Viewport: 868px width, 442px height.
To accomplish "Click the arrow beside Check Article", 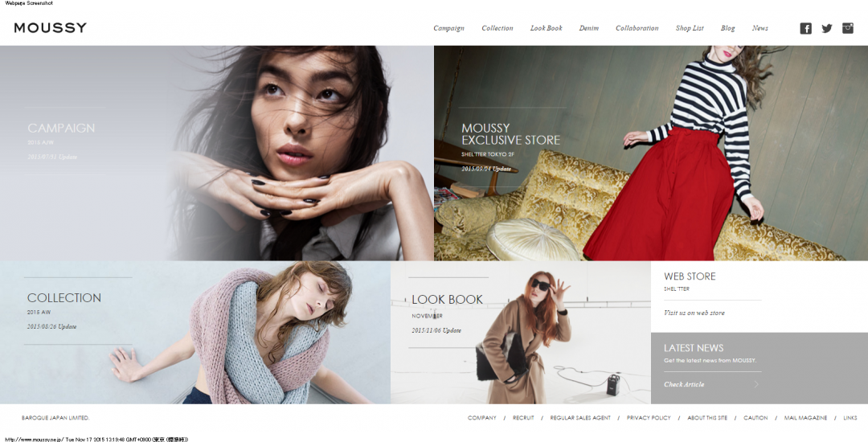I will (x=755, y=384).
